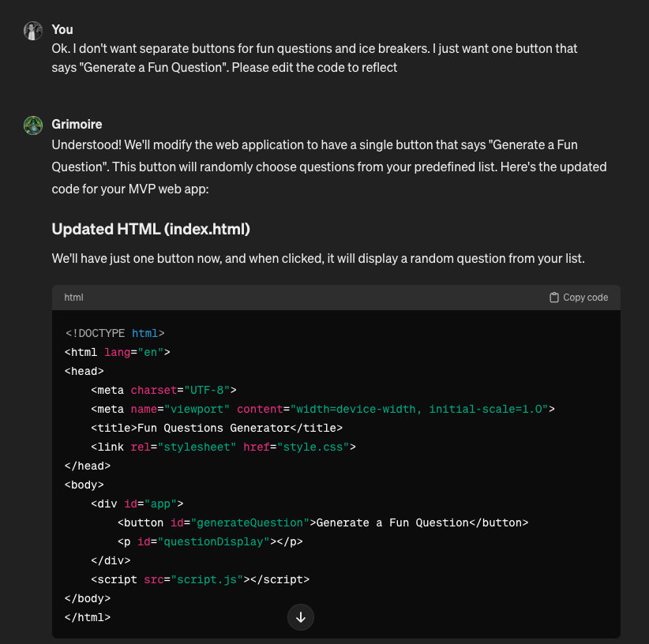Click the script src="script.js" code line
This screenshot has width=649, height=644.
(200, 579)
